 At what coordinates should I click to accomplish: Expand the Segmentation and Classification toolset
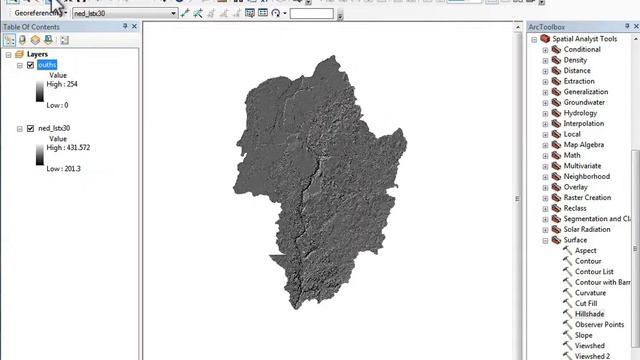tap(545, 219)
